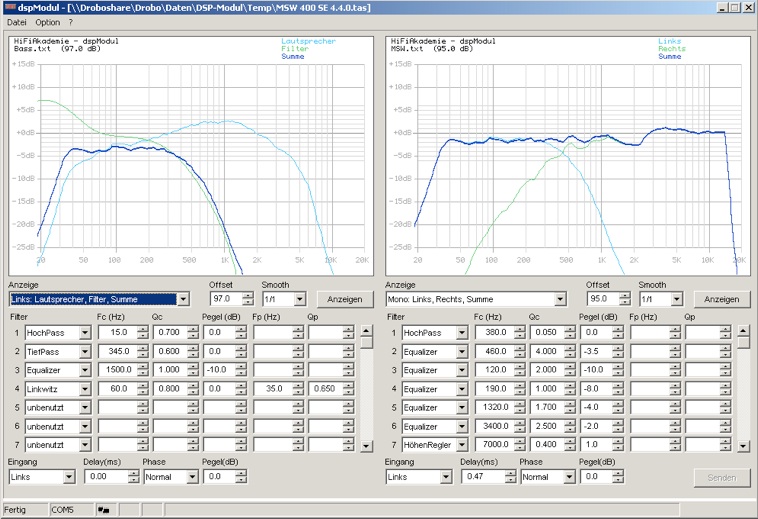Expand the left Anzeige dropdown showing Lautsprecher, Filter, Summe
The height and width of the screenshot is (519, 758).
[183, 299]
